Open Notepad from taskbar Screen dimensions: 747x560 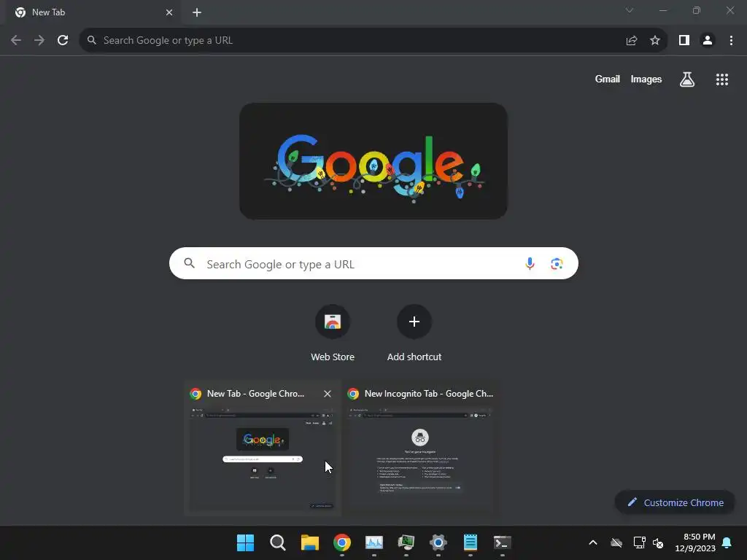[471, 542]
